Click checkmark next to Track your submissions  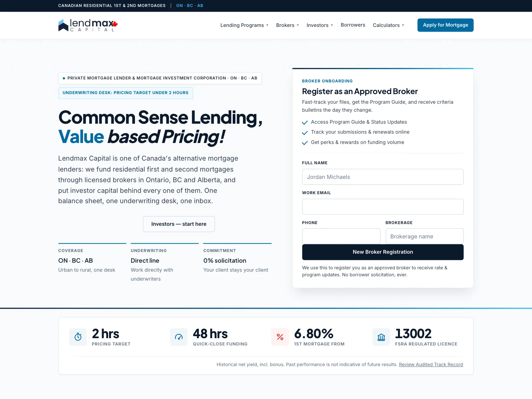[x=305, y=132]
